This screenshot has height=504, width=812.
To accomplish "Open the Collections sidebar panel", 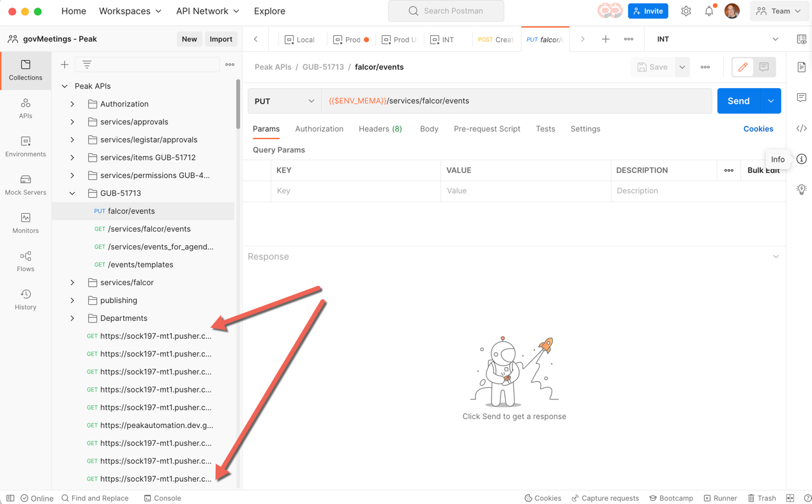I will click(x=25, y=70).
